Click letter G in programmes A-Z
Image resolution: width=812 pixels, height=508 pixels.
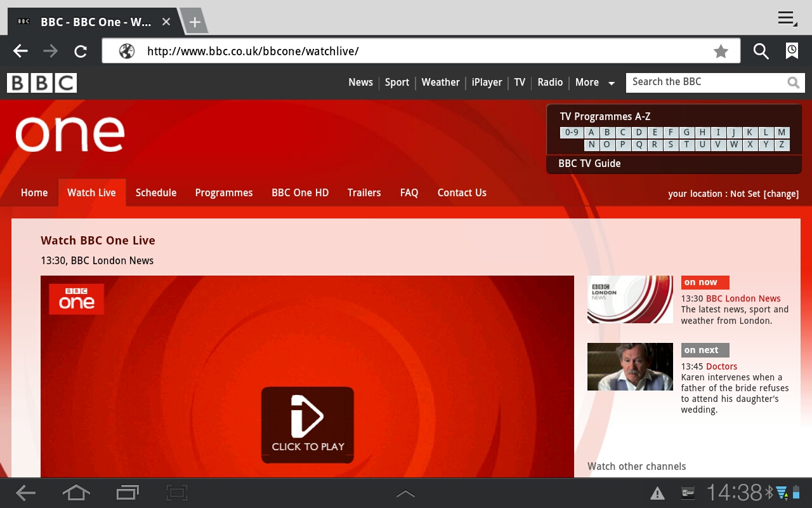(686, 133)
